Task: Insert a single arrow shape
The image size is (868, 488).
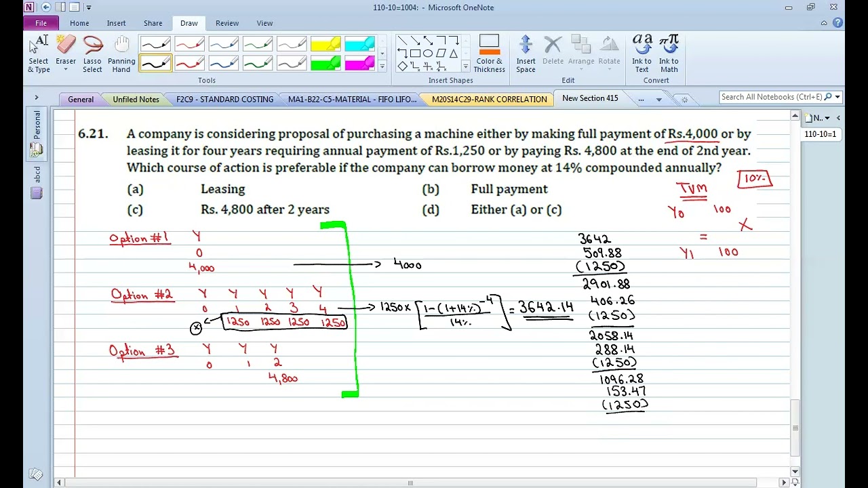Action: click(415, 41)
